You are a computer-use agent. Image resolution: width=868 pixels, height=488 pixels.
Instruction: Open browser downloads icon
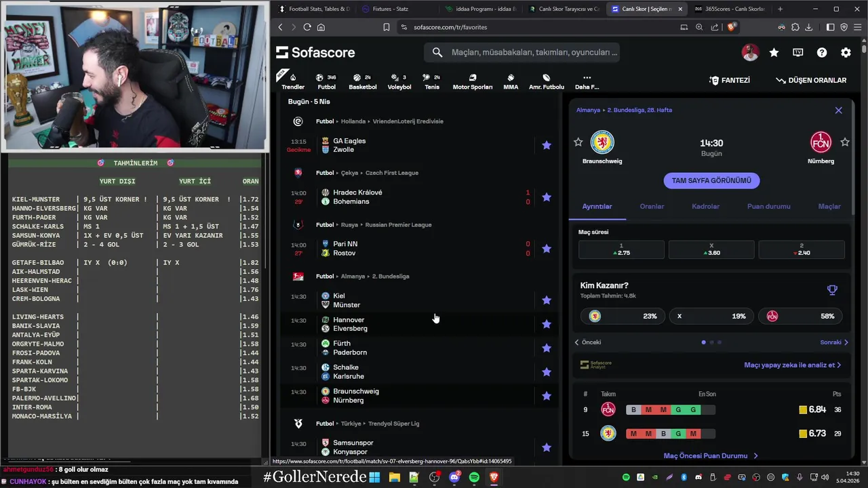[x=808, y=27]
